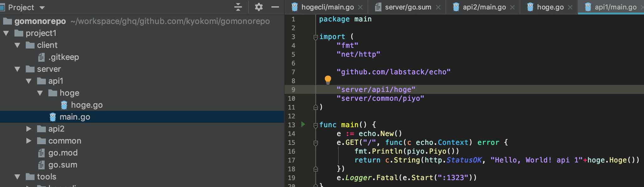The height and width of the screenshot is (187, 644).
Task: Select the api1/main.go editor tab
Action: pyautogui.click(x=611, y=7)
